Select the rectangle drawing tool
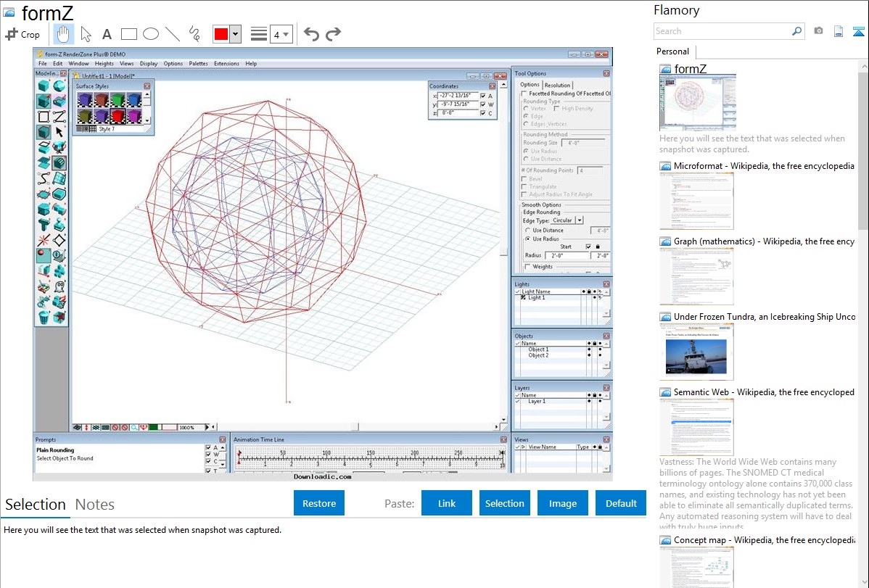Image resolution: width=869 pixels, height=588 pixels. [x=128, y=34]
